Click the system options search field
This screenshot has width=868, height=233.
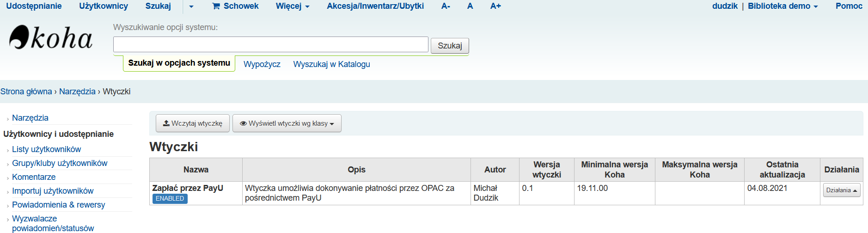pyautogui.click(x=270, y=44)
